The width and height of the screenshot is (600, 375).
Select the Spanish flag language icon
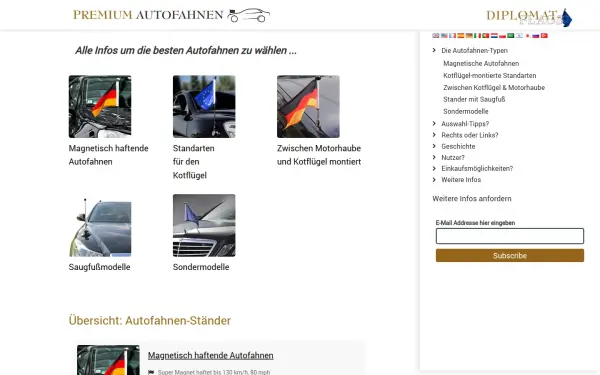click(460, 36)
